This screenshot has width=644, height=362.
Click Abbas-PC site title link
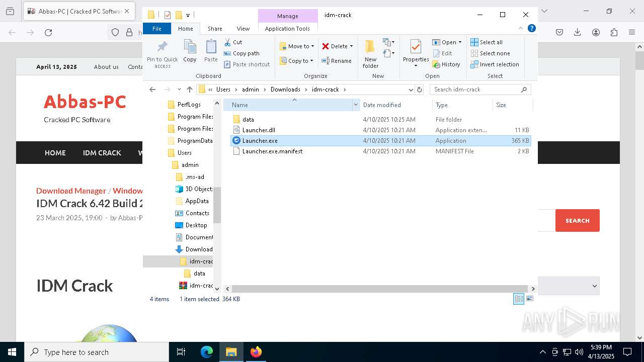85,102
